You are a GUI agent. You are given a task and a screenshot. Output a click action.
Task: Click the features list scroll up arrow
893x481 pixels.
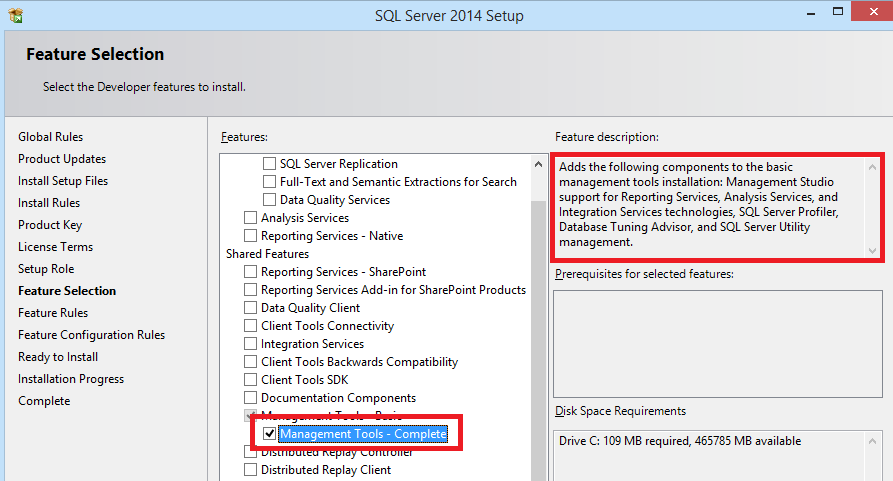click(x=538, y=165)
